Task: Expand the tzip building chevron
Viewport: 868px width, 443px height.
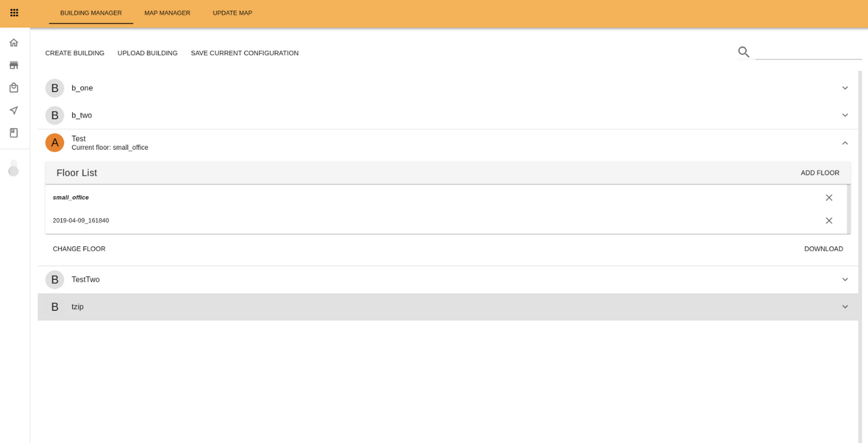Action: click(x=845, y=307)
